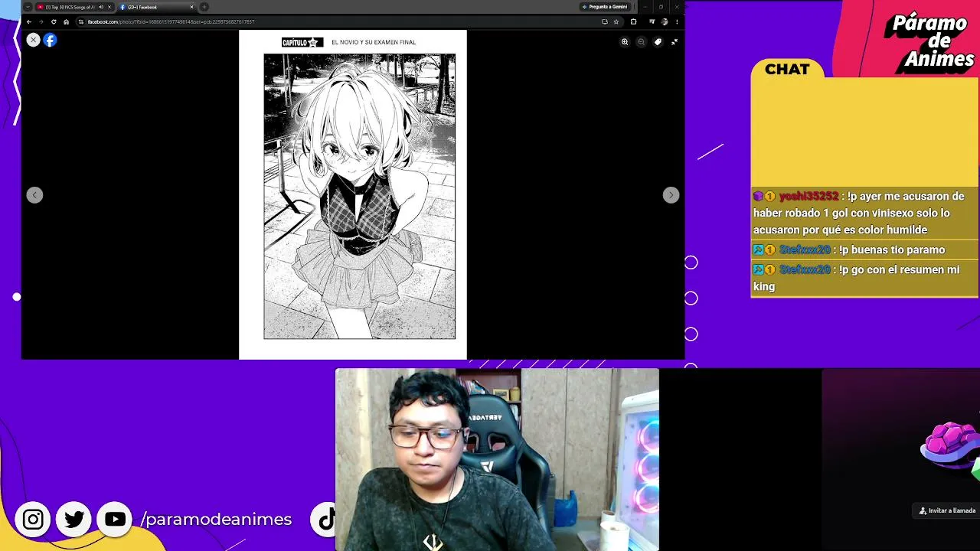Go forward in the browser
This screenshot has width=980, height=551.
tap(41, 21)
